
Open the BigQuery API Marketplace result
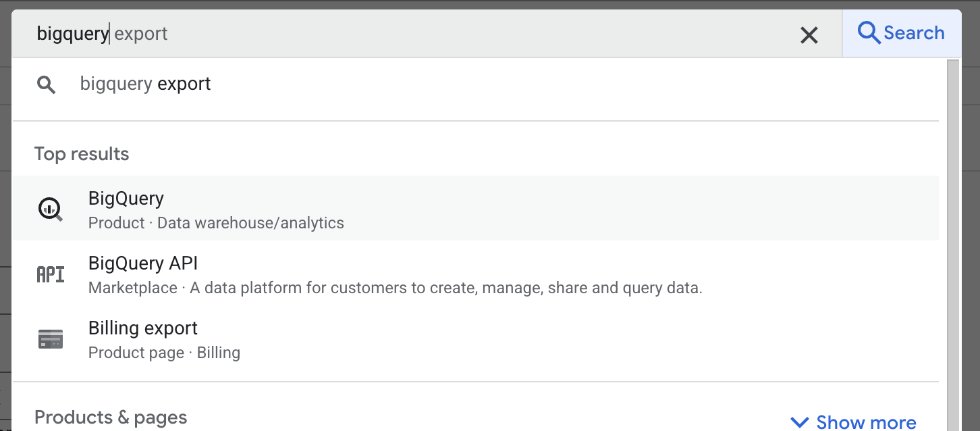point(143,263)
